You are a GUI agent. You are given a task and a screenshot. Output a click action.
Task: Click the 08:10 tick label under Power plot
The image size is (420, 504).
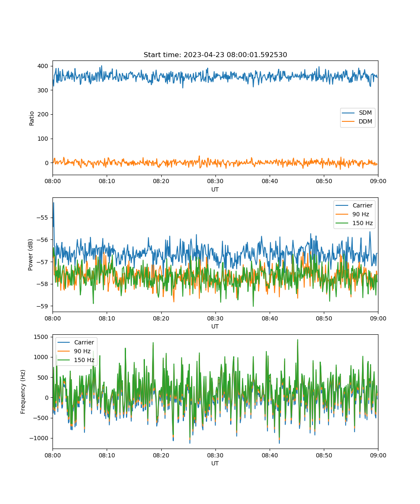(x=107, y=318)
